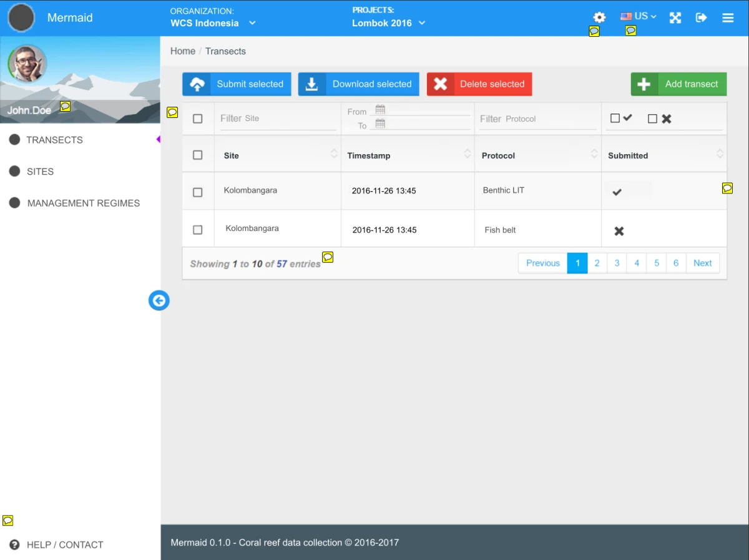The width and height of the screenshot is (749, 560).
Task: Click the logout arrow icon
Action: pos(702,17)
